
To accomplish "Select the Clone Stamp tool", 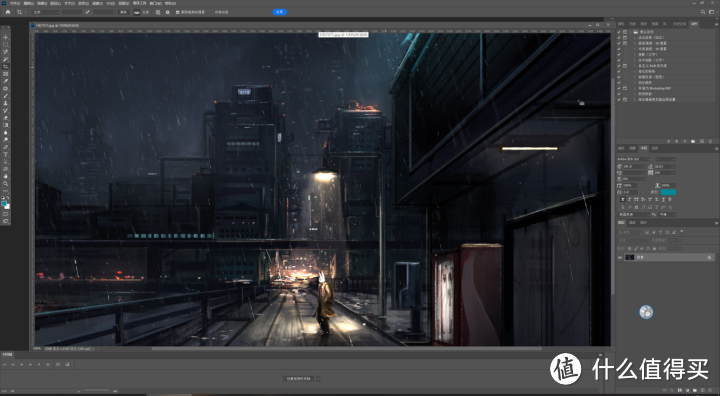I will 6,103.
